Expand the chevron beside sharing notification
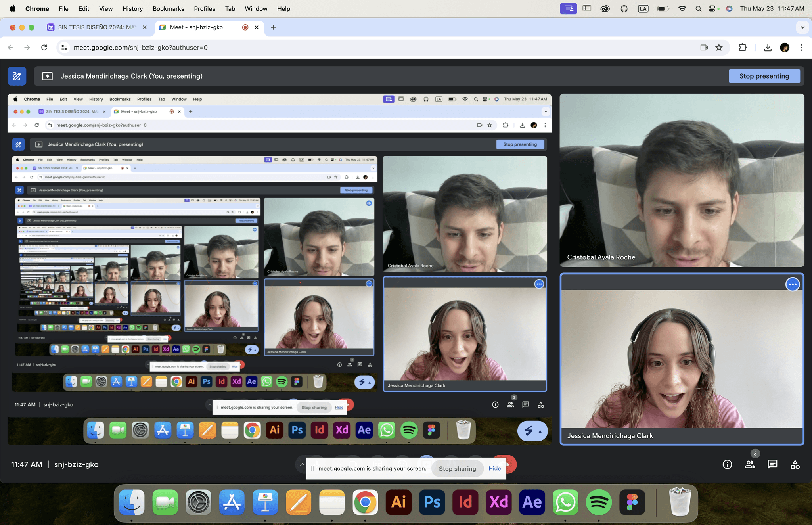The width and height of the screenshot is (812, 525). [302, 464]
